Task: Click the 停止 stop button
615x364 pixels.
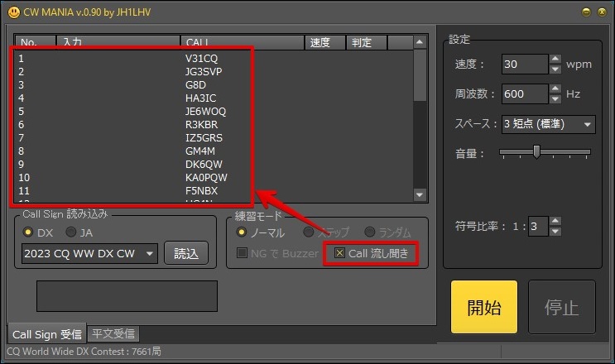Action: pos(562,307)
